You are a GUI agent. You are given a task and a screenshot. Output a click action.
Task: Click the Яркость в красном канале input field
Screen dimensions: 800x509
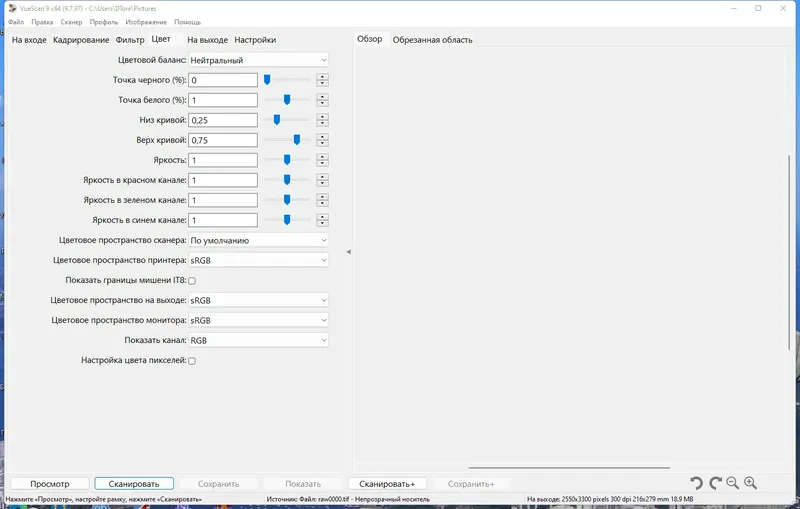point(223,180)
